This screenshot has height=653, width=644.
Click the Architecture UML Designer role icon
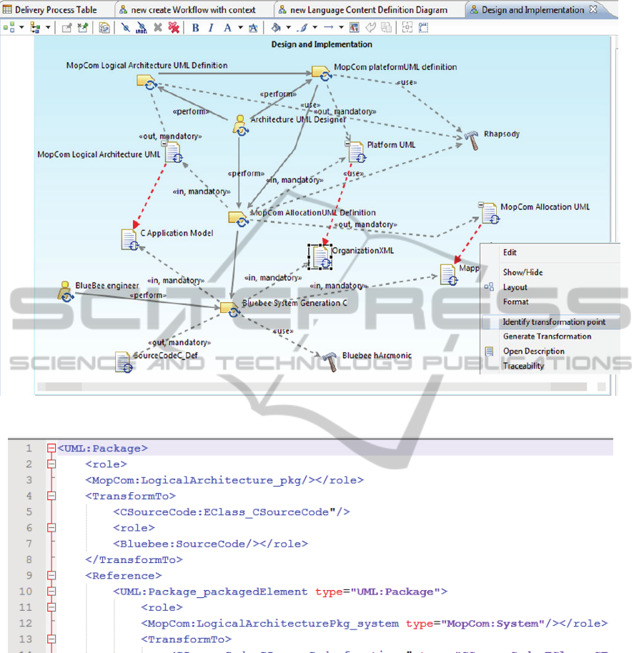(x=241, y=124)
